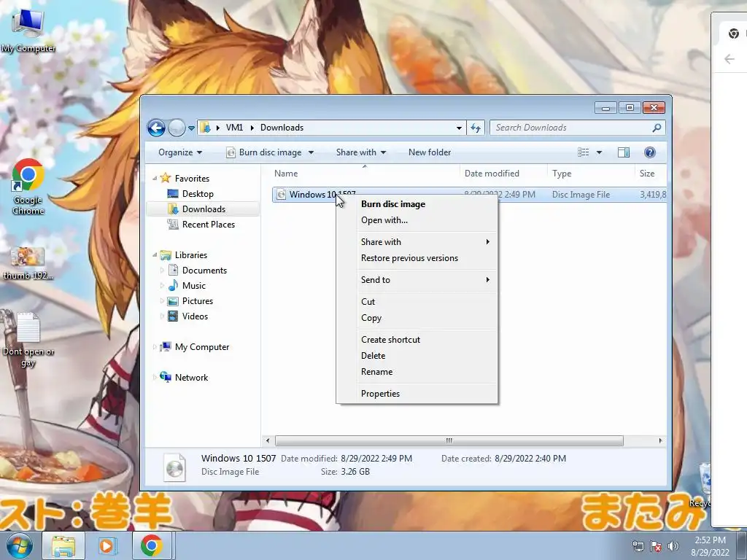This screenshot has width=747, height=560.
Task: Select the thumb-192 image on desktop
Action: (x=28, y=263)
